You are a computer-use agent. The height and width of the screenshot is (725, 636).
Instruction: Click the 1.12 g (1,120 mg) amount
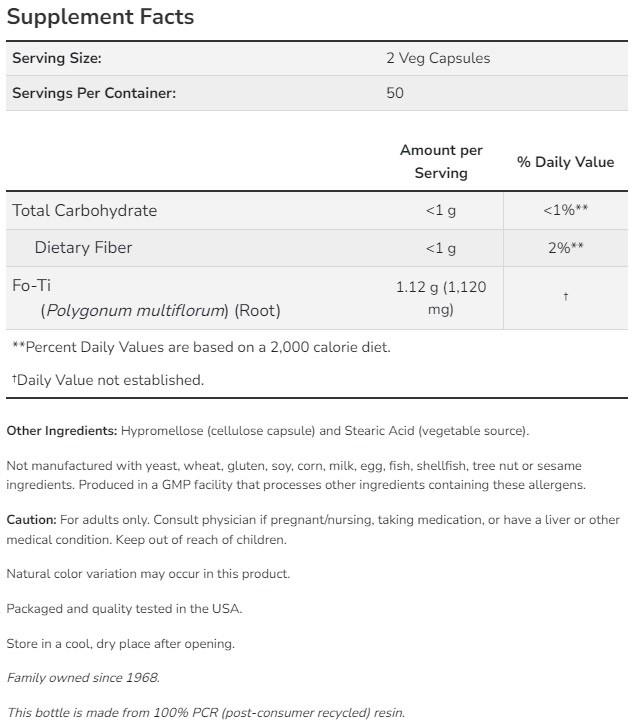tap(441, 298)
